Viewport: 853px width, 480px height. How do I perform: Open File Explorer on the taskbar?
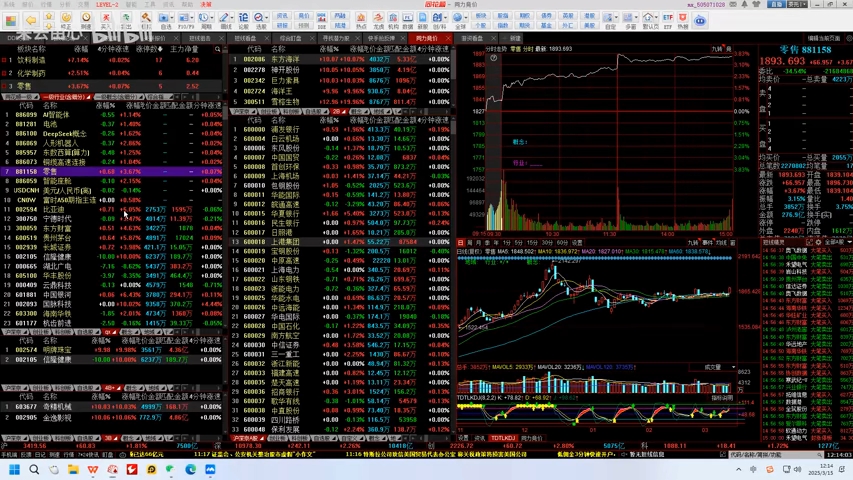coord(73,469)
